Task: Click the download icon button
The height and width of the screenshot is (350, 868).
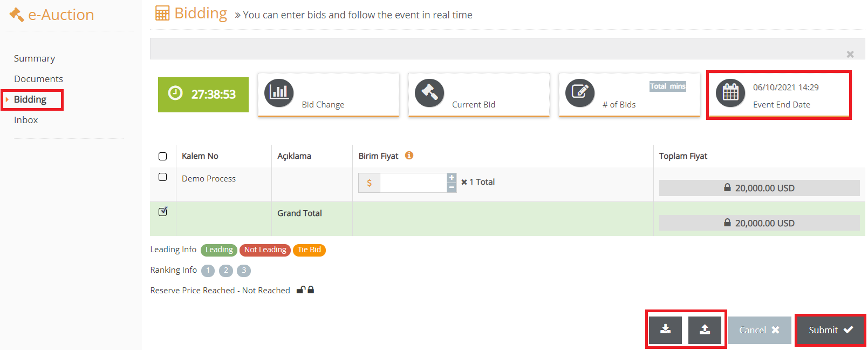Action: 666,329
